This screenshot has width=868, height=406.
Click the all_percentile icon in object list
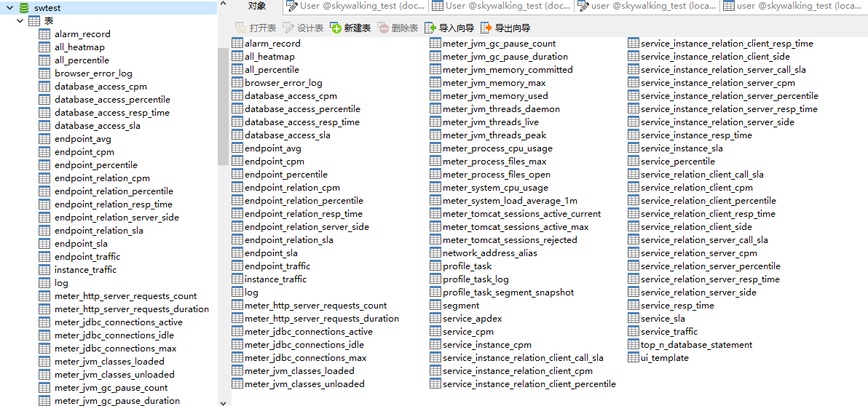coord(237,70)
